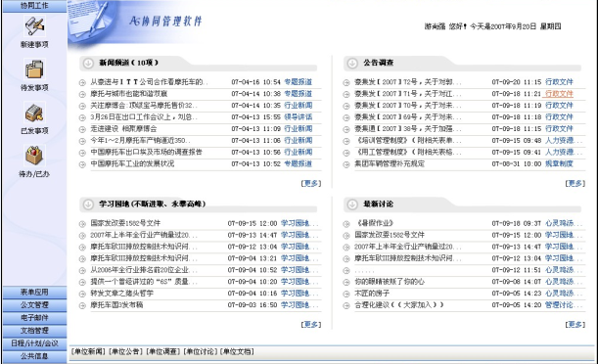This screenshot has width=598, height=364.
Task: Open the 公共信息 sidebar section
Action: click(34, 356)
